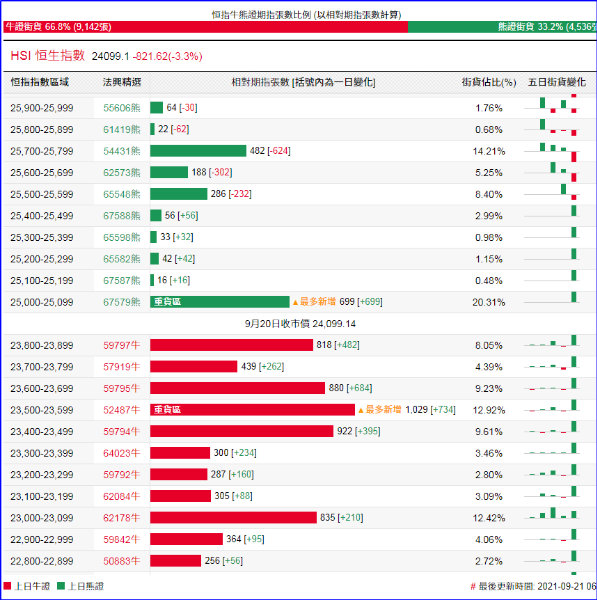Click the -821.62(-3.3%) index change
This screenshot has height=600, width=597.
coord(167,56)
